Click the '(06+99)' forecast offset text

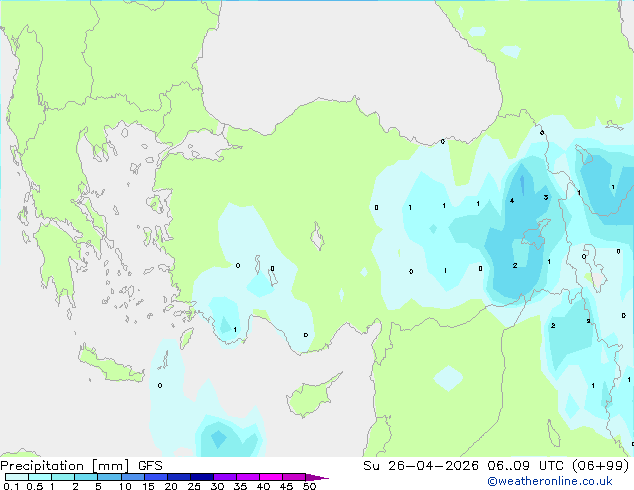click(x=601, y=466)
